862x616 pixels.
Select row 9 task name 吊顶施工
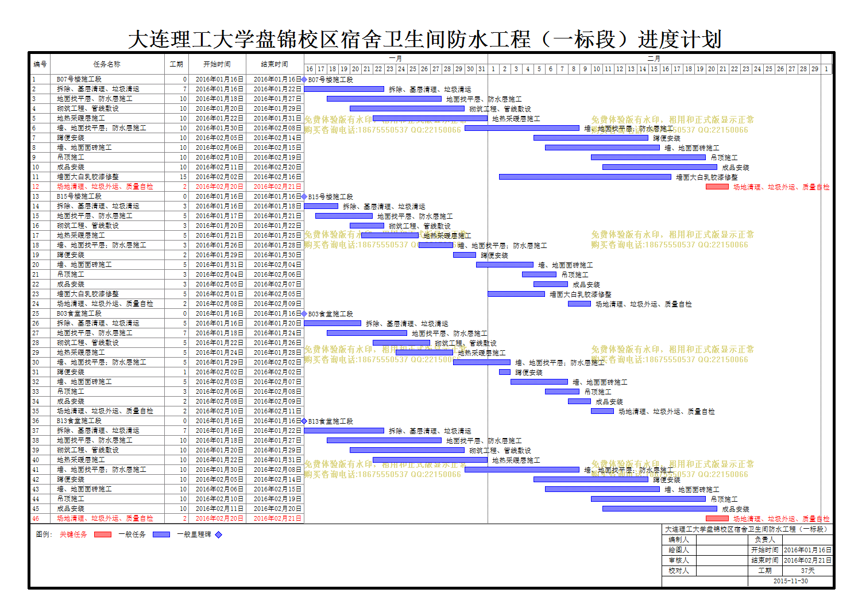(x=71, y=157)
